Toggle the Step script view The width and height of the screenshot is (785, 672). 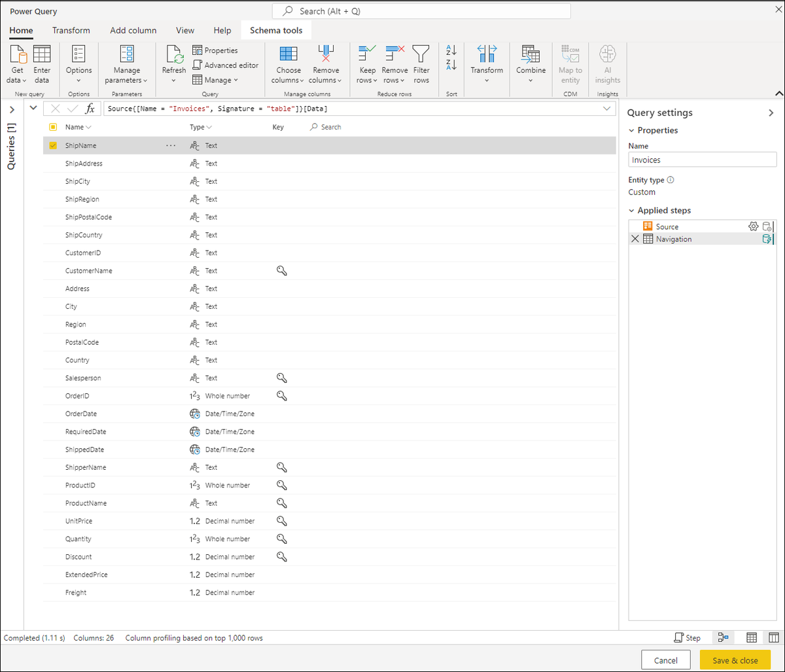pyautogui.click(x=687, y=638)
